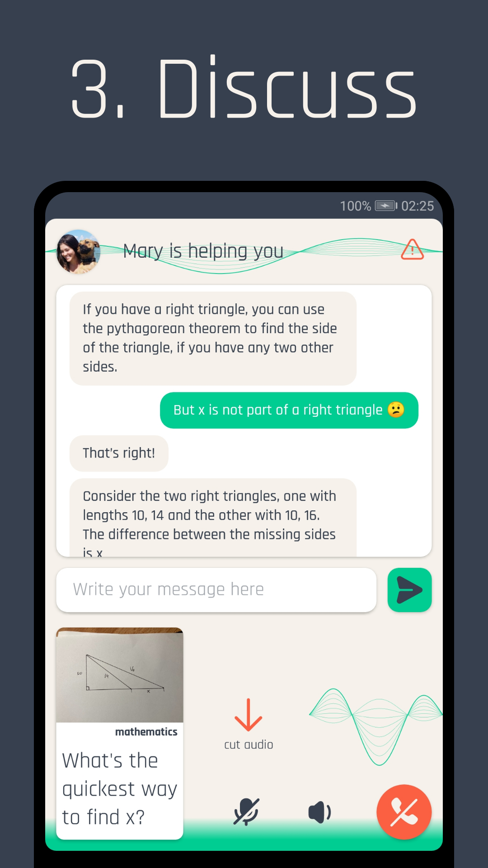Tap the orange warning triangle report icon
Screen dimensions: 488x868
coord(412,250)
